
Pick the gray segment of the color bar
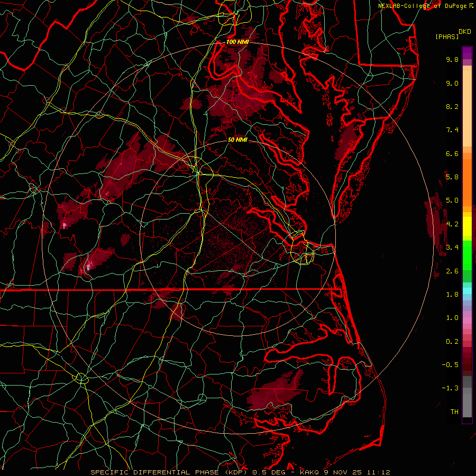(467, 398)
